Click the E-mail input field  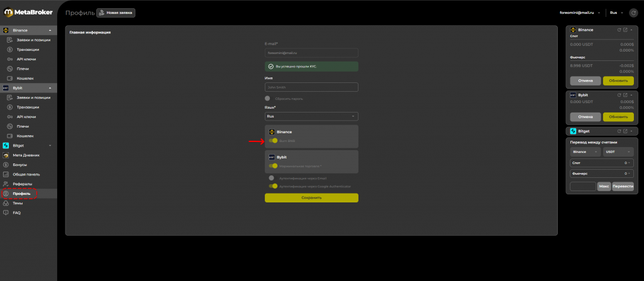pyautogui.click(x=311, y=53)
